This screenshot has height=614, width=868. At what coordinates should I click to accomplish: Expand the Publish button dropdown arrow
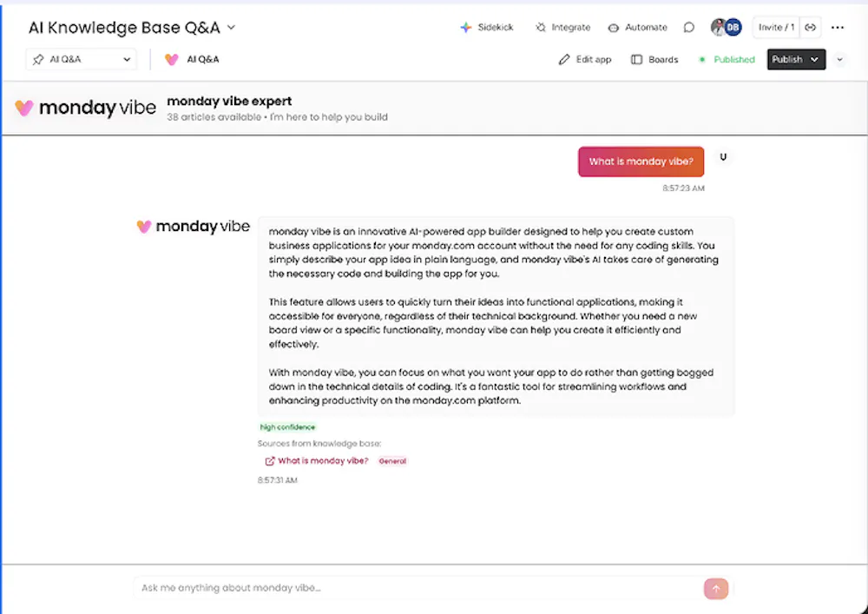click(814, 59)
